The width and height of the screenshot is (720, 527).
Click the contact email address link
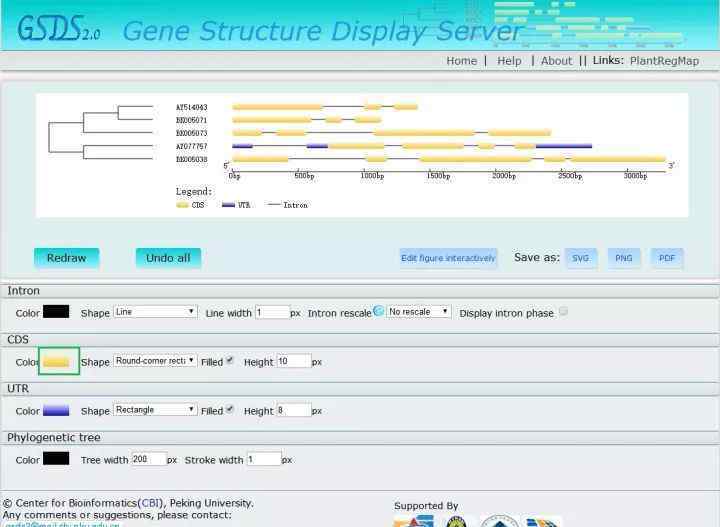[62, 524]
